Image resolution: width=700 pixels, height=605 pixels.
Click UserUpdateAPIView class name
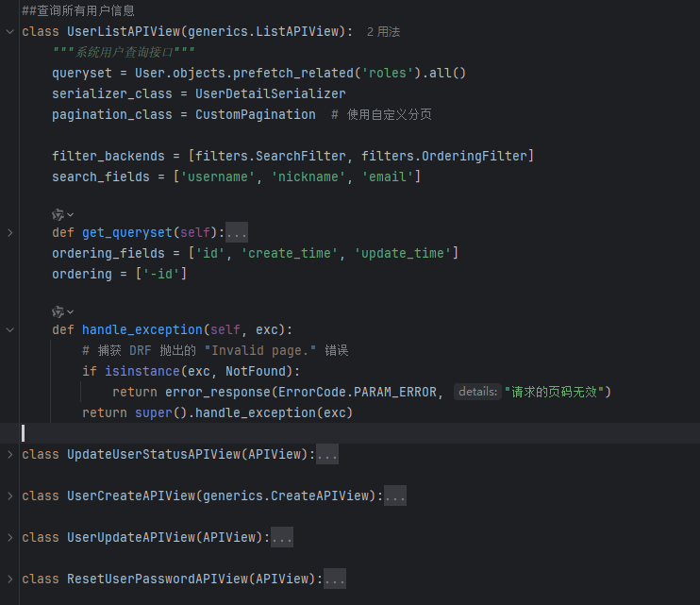point(131,538)
